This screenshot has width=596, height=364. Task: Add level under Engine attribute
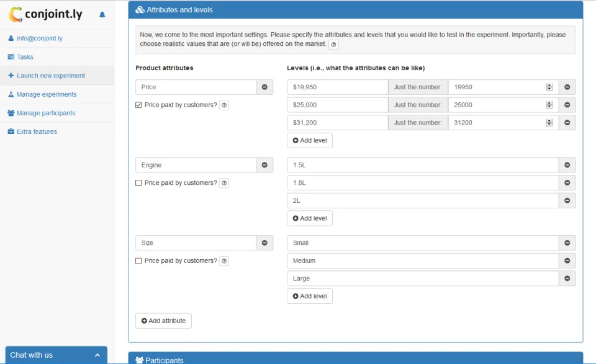pyautogui.click(x=310, y=218)
